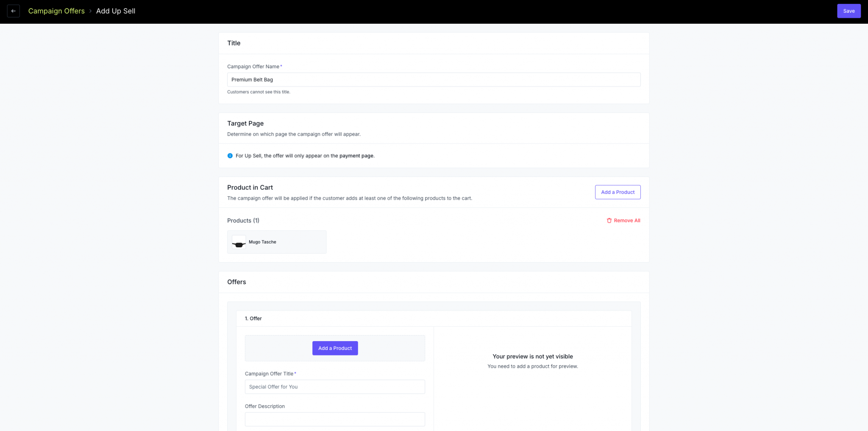Focus the Campaign Offer Name field
The height and width of the screenshot is (431, 868).
click(x=433, y=79)
